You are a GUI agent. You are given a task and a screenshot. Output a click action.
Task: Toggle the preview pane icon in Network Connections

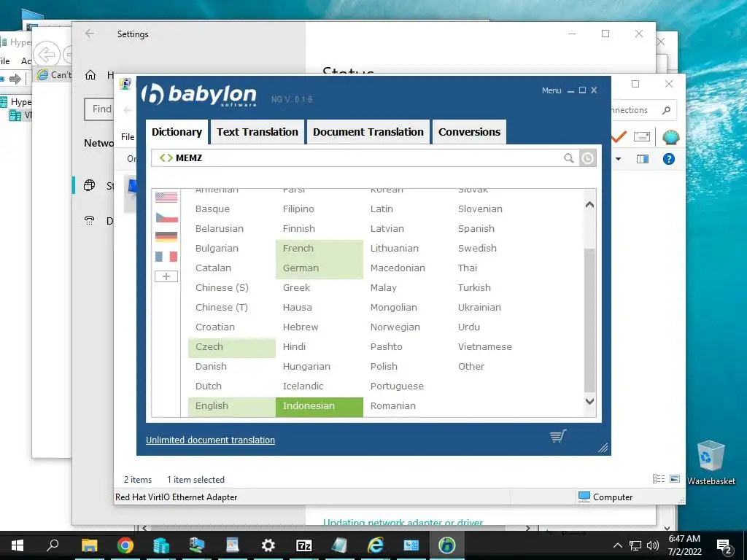pos(643,159)
